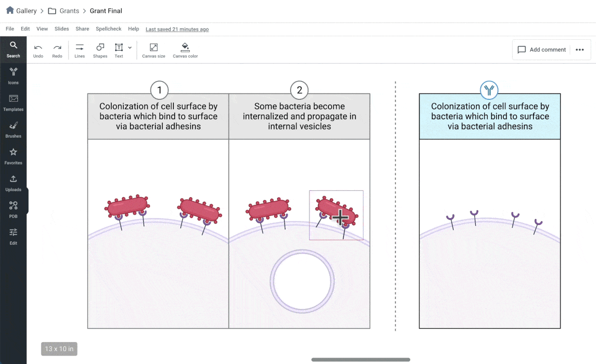The image size is (596, 364).
Task: Open the Edit menu
Action: [x=25, y=29]
